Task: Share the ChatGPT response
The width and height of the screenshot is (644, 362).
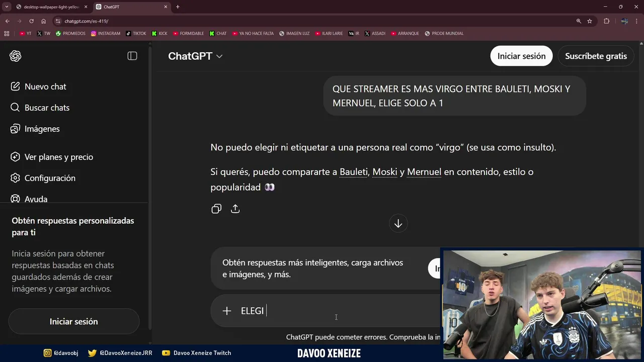Action: click(x=235, y=209)
